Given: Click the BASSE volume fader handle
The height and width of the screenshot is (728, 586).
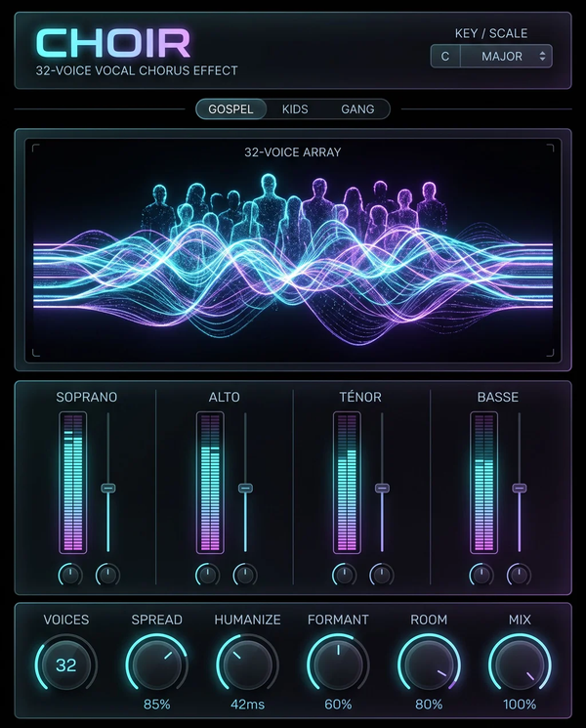Looking at the screenshot, I should (x=520, y=488).
